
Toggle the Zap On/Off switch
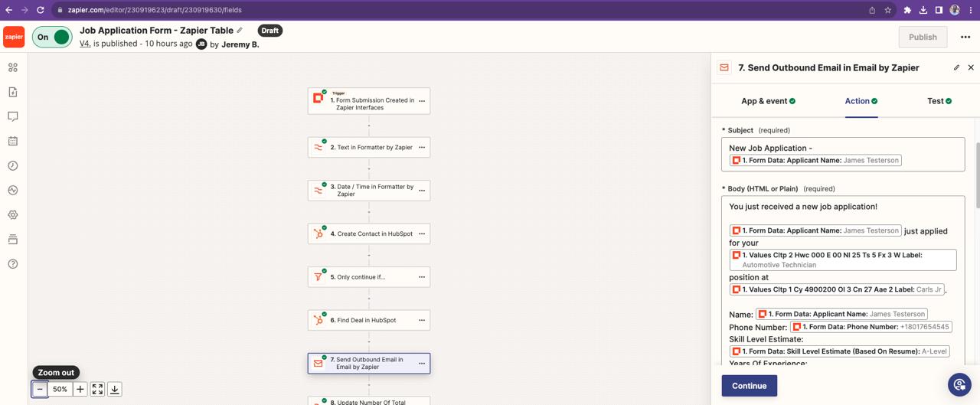click(52, 37)
